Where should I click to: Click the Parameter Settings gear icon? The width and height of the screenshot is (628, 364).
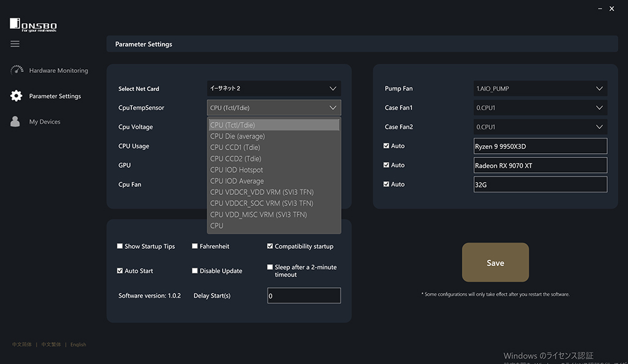pyautogui.click(x=16, y=96)
